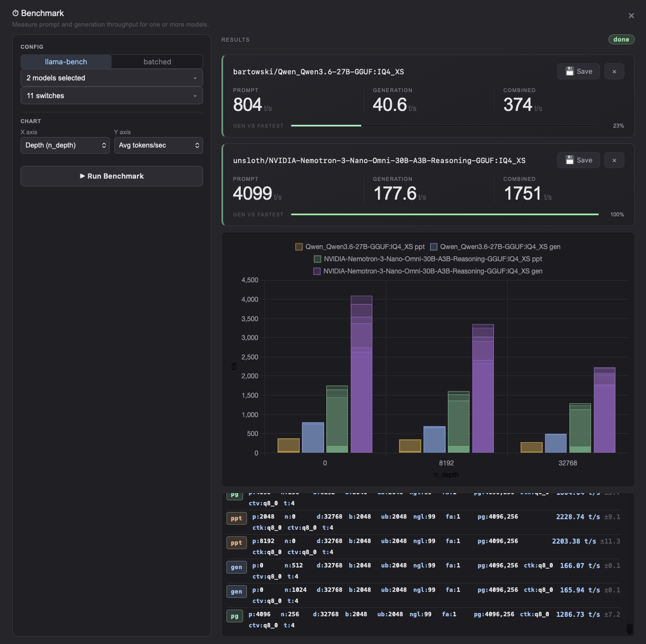Click the Qwen combined value 374

coord(518,105)
